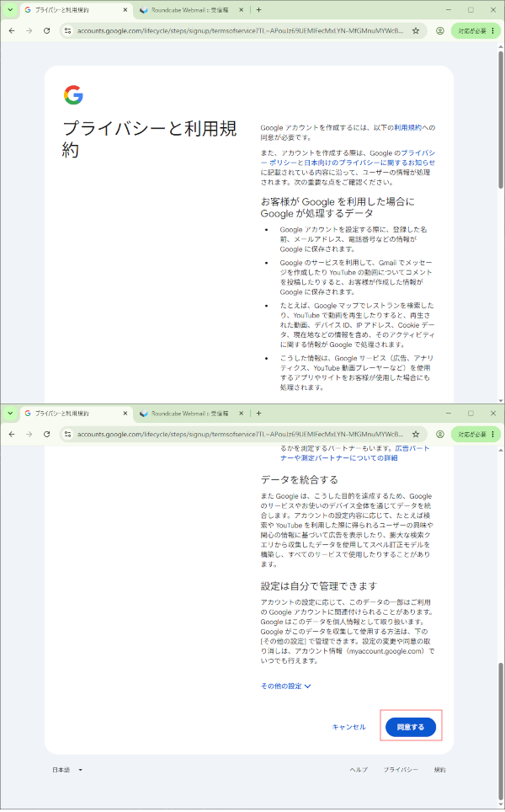The height and width of the screenshot is (812, 505).
Task: Open site information icon in upper window's address bar
Action: coord(68,31)
